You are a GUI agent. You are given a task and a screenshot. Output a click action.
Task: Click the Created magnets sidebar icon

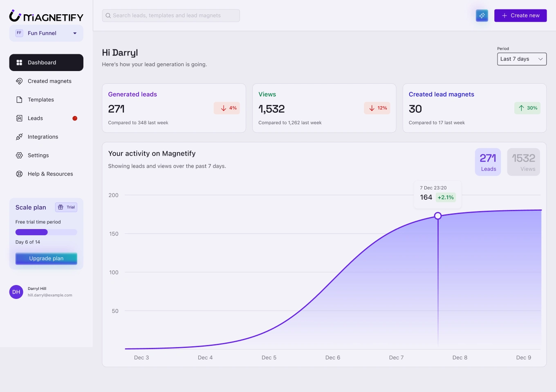point(19,81)
